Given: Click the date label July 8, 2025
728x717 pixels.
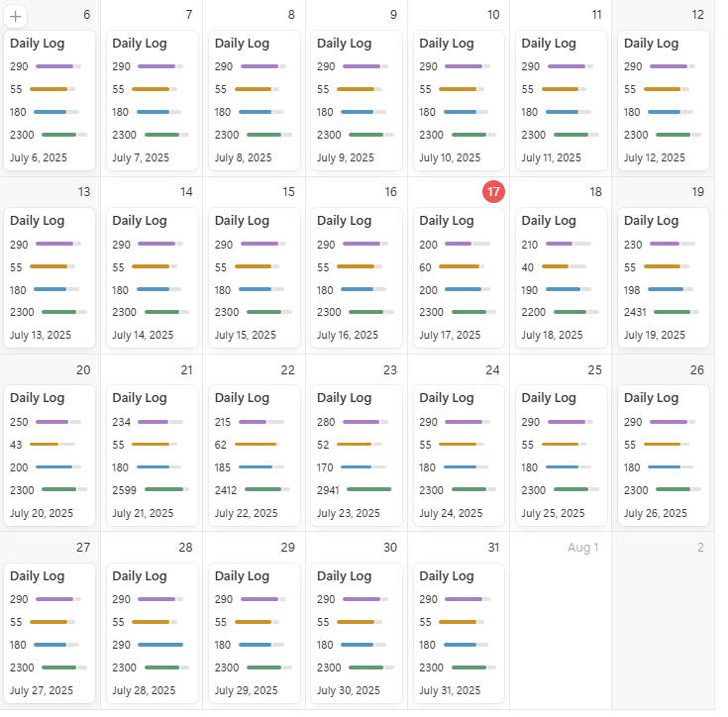Looking at the screenshot, I should point(243,157).
